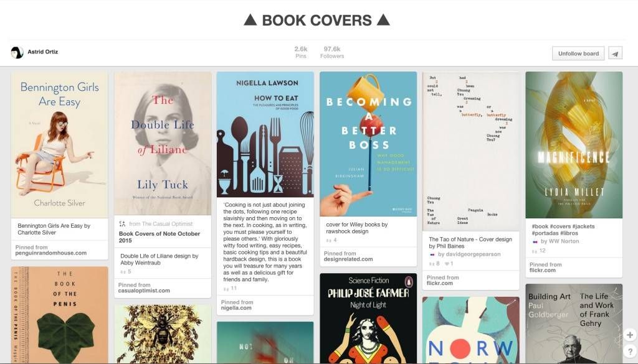This screenshot has width=638, height=364.
Task: Open Becoming a Better Boss cover image
Action: coord(368,144)
